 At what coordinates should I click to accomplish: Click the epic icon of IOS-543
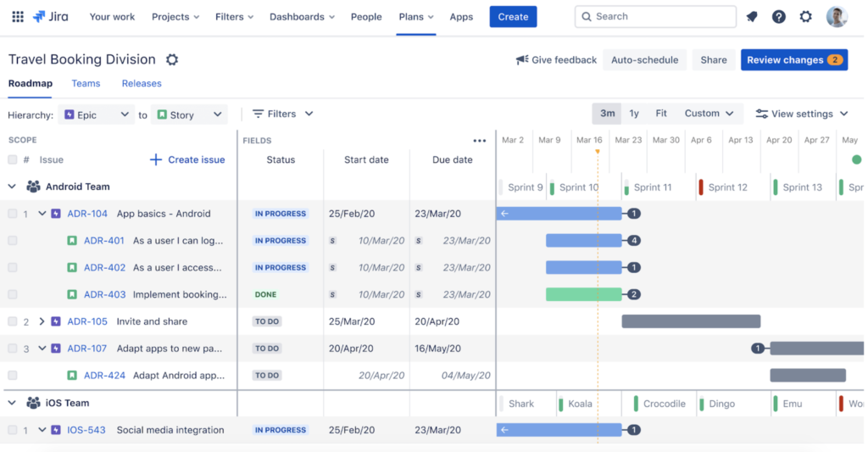(x=56, y=430)
